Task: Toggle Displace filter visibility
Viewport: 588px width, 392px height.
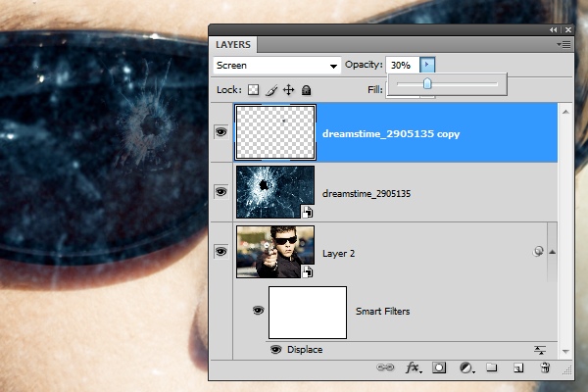Action: (x=275, y=349)
